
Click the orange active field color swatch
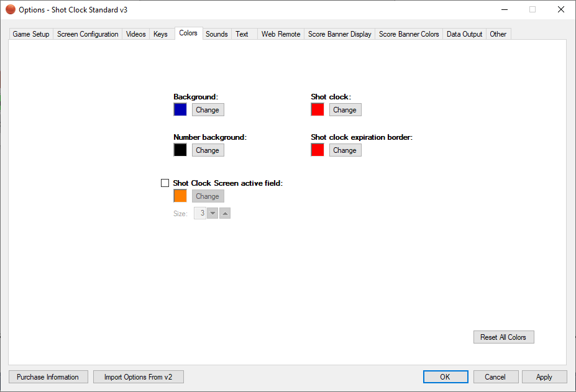click(180, 196)
